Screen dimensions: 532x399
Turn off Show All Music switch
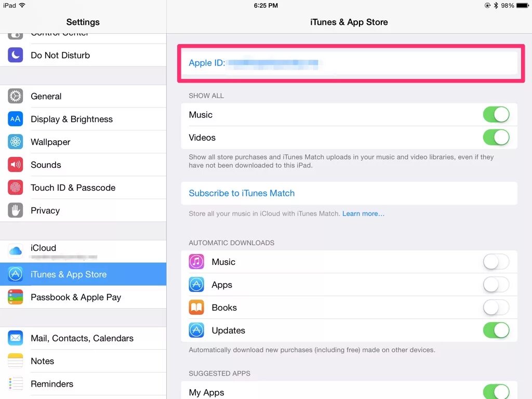[x=496, y=114]
